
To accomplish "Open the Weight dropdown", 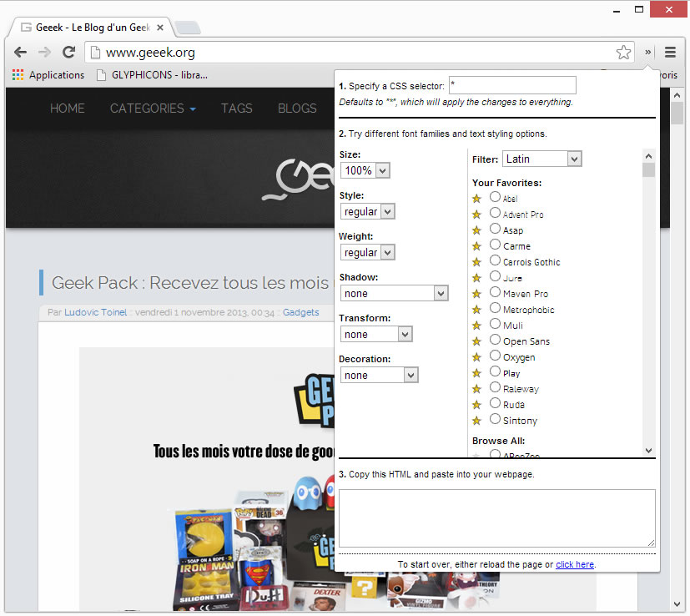I will (x=367, y=252).
